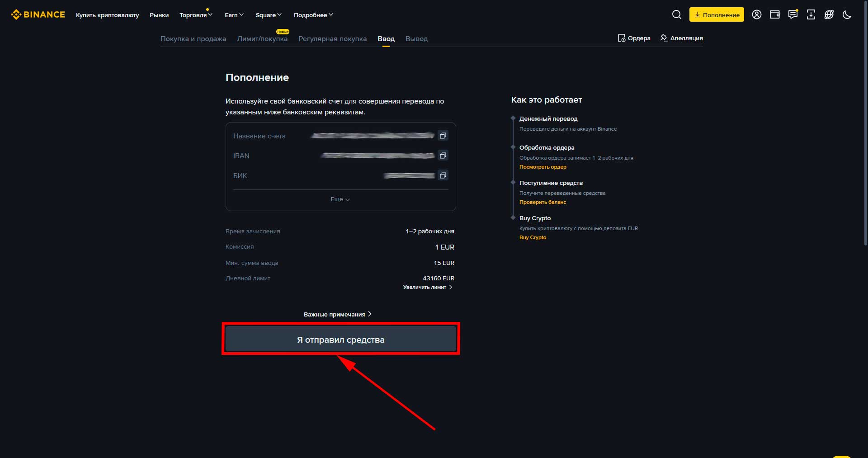Switch to Регулярная покупка tab
The height and width of the screenshot is (458, 868).
[x=333, y=39]
